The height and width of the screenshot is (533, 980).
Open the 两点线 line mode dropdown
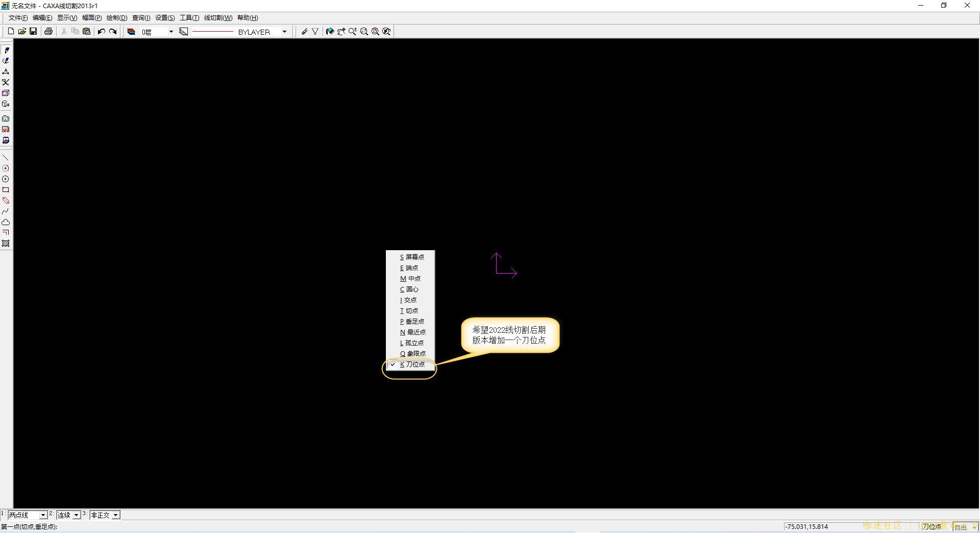click(x=43, y=515)
